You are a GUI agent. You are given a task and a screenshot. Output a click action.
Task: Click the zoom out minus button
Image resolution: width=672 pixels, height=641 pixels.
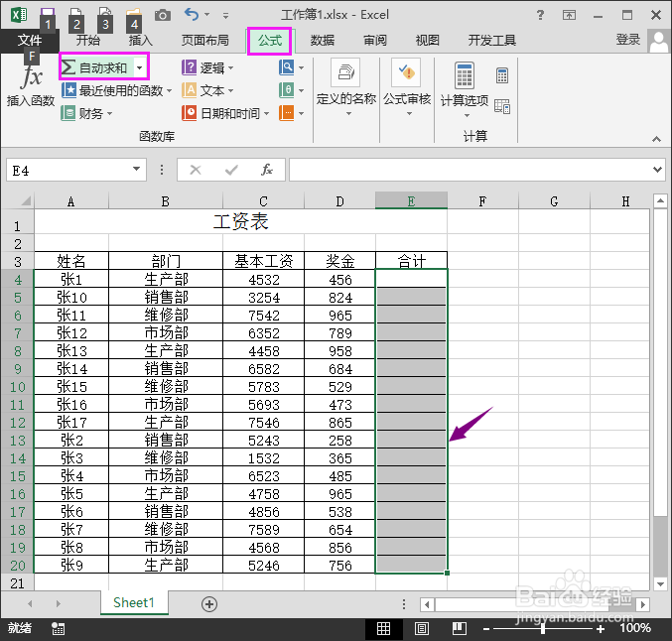[486, 629]
